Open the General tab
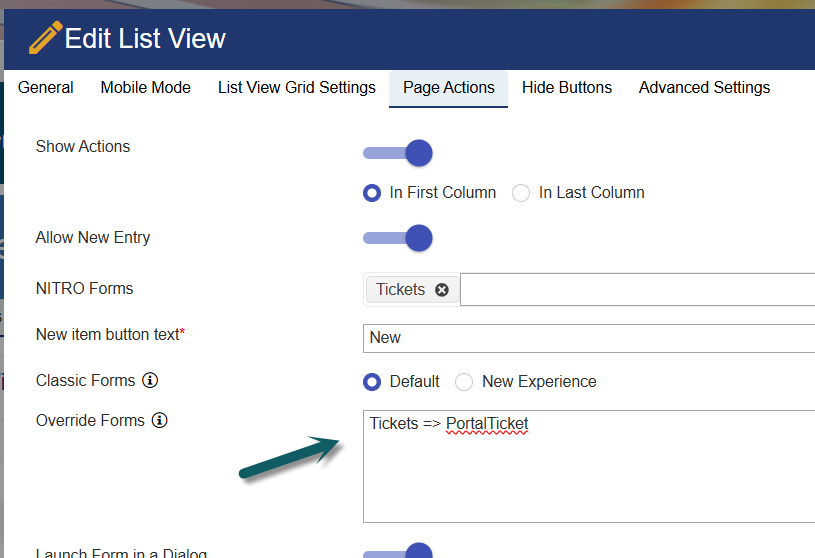This screenshot has width=815, height=558. (x=46, y=88)
